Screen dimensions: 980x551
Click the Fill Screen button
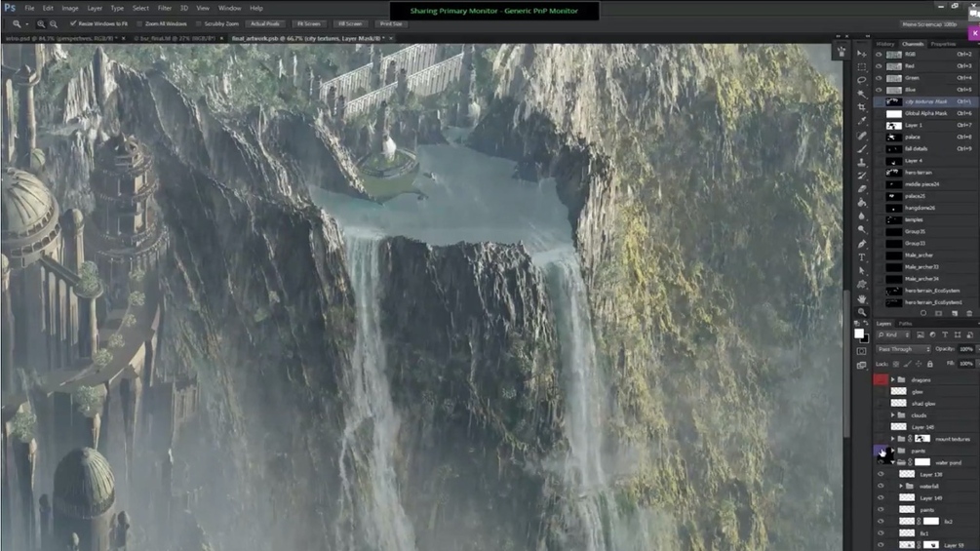point(350,23)
